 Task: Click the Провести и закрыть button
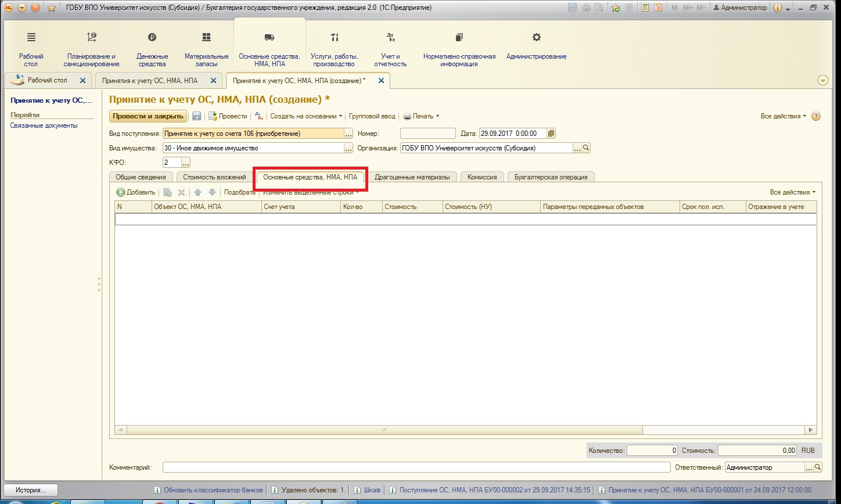pos(148,116)
